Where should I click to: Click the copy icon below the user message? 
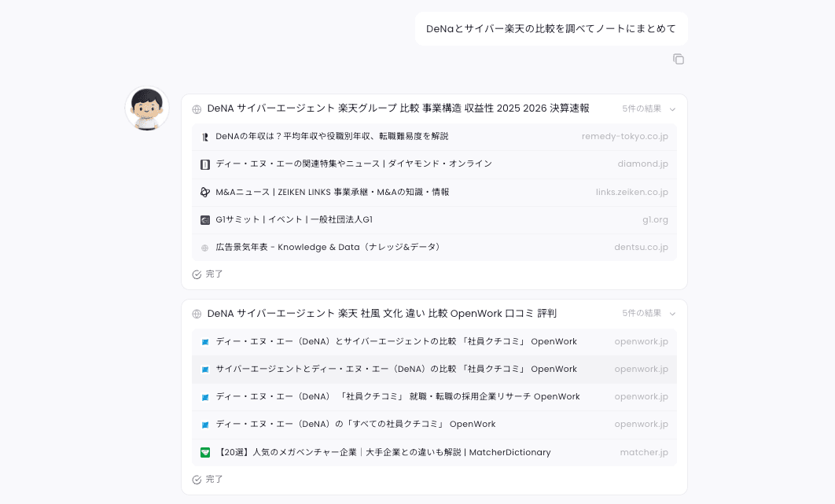[679, 59]
